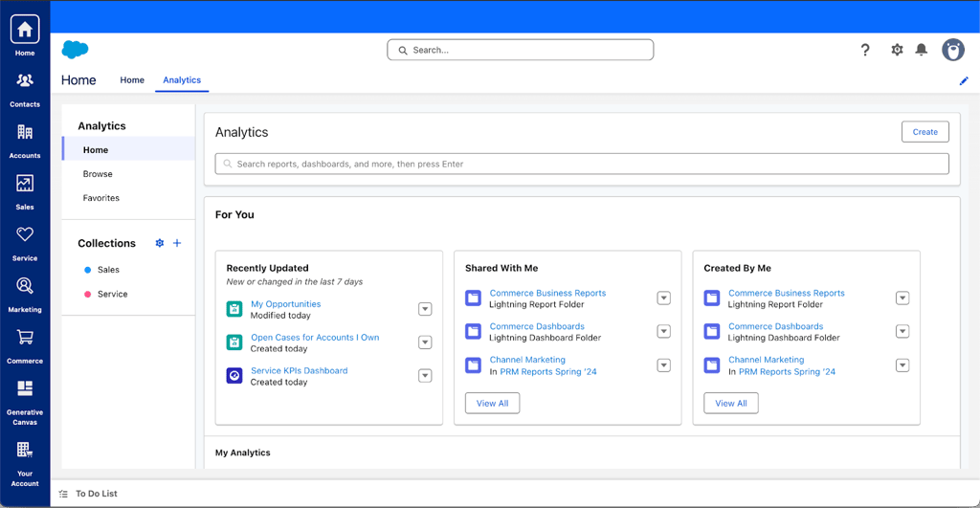
Task: Open Commerce Business Reports link in Shared With Me
Action: pos(547,293)
